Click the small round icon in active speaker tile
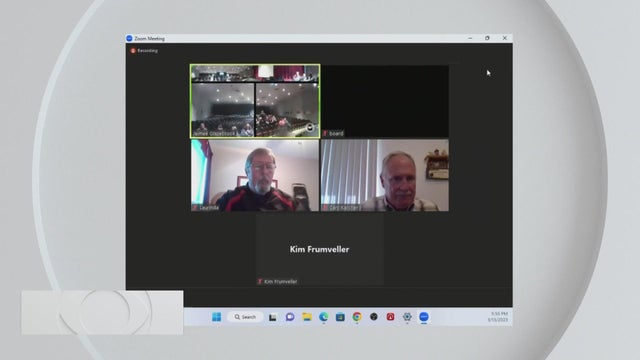The width and height of the screenshot is (640, 360). coord(310,128)
